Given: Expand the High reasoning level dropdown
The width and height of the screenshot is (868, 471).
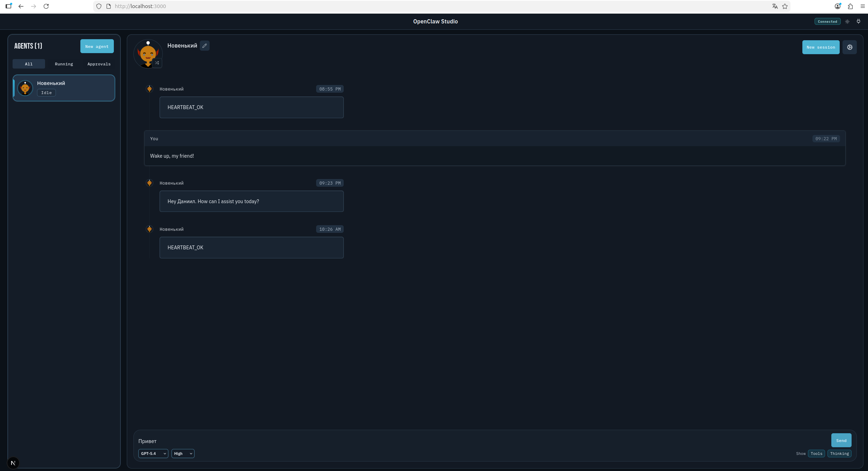Looking at the screenshot, I should 183,454.
